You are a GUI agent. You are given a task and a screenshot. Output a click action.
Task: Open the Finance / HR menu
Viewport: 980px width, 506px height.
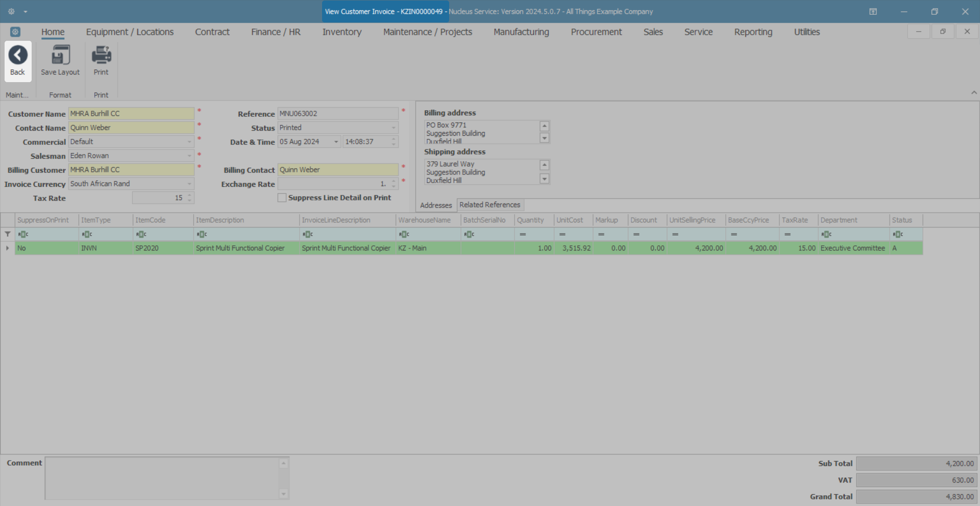pyautogui.click(x=276, y=32)
